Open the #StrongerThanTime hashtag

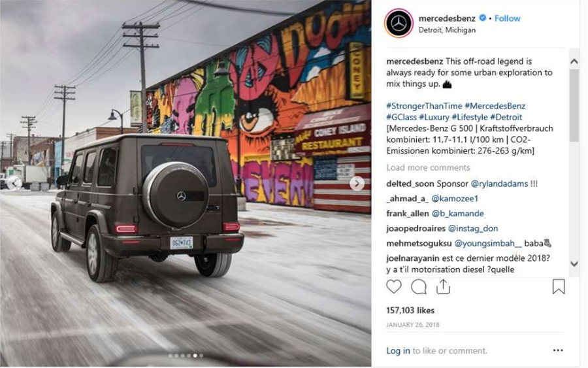(x=424, y=106)
